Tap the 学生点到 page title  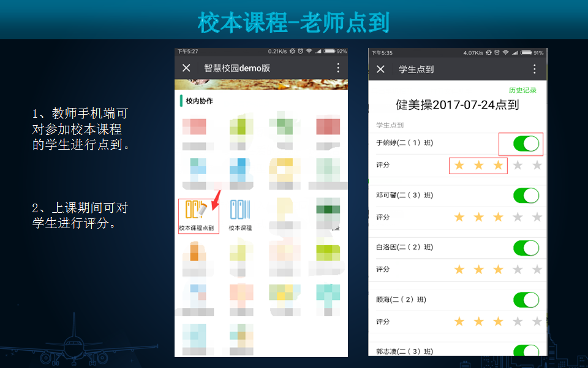tap(417, 69)
